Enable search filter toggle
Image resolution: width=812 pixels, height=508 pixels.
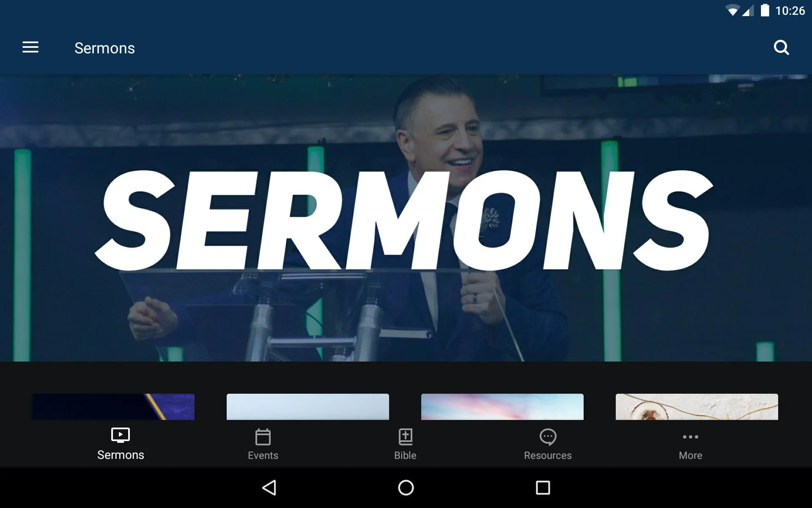coord(782,48)
